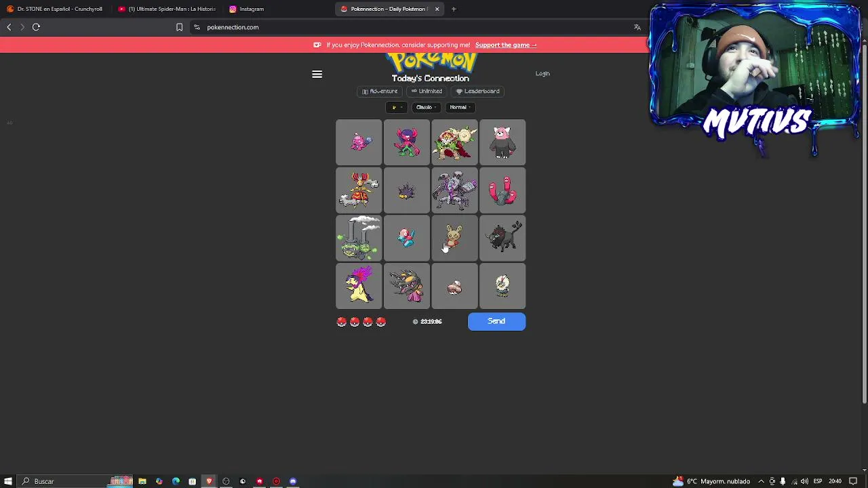The height and width of the screenshot is (488, 868).
Task: Click the Login link
Action: (x=542, y=73)
